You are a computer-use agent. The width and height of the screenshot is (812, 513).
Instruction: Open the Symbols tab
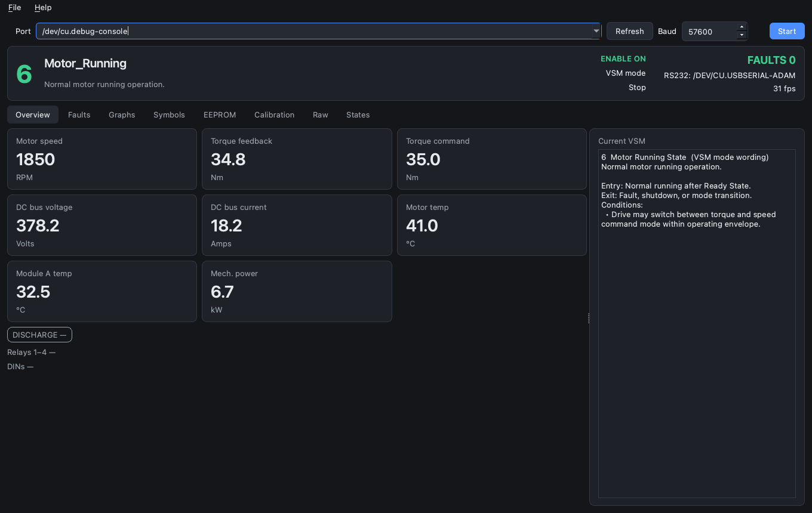[169, 115]
